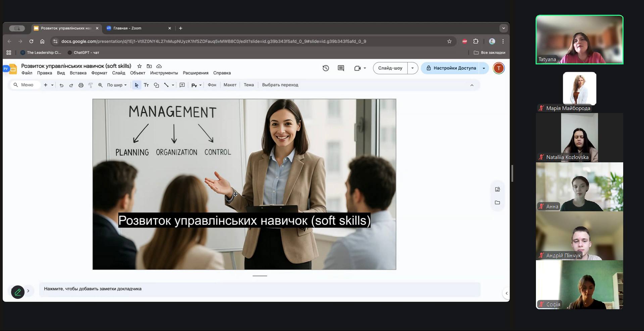The image size is (644, 331).
Task: Click the green pen annotation button
Action: (18, 292)
